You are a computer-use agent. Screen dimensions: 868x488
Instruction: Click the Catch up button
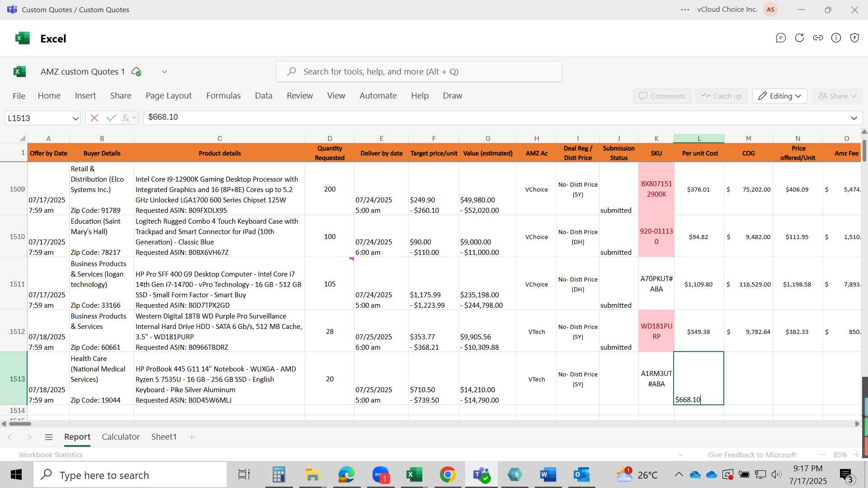(x=722, y=96)
